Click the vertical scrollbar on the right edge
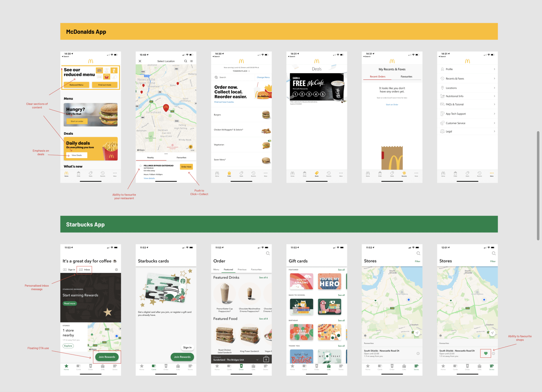This screenshot has width=542, height=392. click(x=538, y=186)
